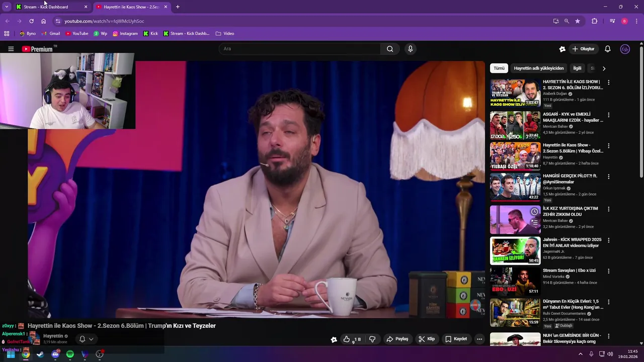Expand the Chrome tab search dropdown
Image resolution: width=644 pixels, height=362 pixels.
click(6, 7)
